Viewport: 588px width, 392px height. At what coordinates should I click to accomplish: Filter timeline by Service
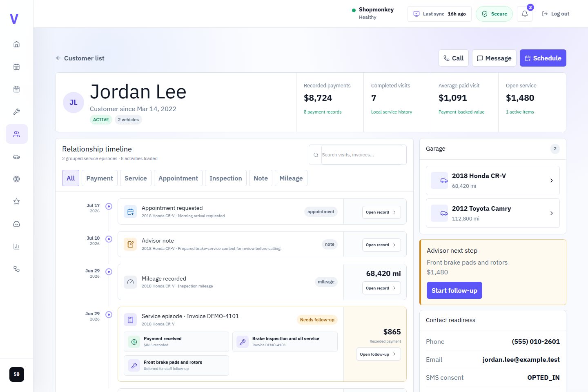[136, 178]
